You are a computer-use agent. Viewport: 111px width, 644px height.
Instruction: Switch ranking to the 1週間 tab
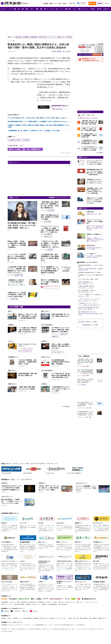click(83, 115)
